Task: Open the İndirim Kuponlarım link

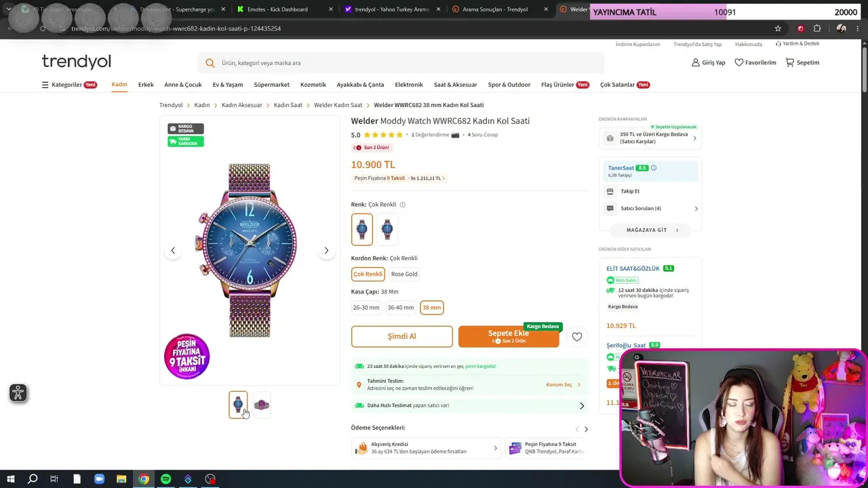Action: tap(637, 44)
